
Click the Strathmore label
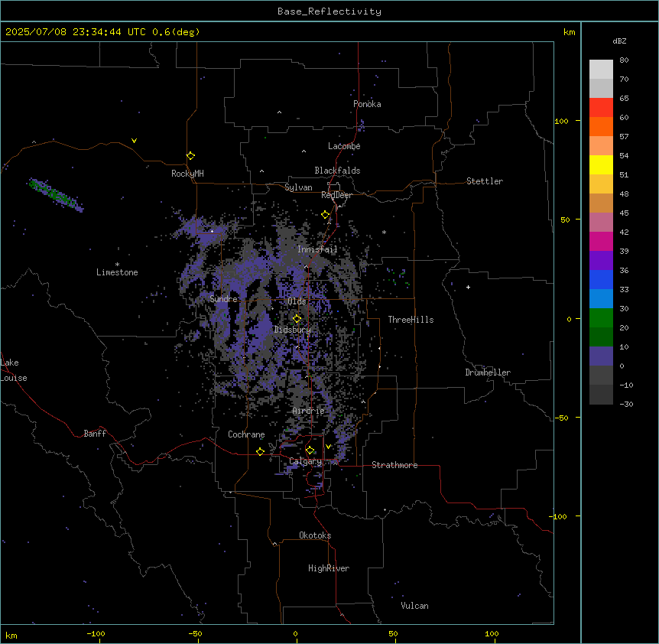[x=394, y=465]
